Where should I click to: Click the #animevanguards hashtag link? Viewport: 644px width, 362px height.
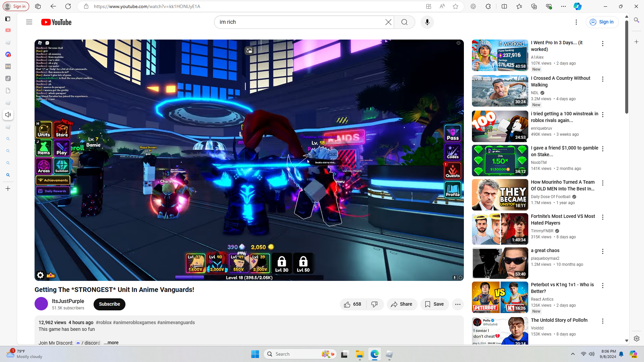176,322
